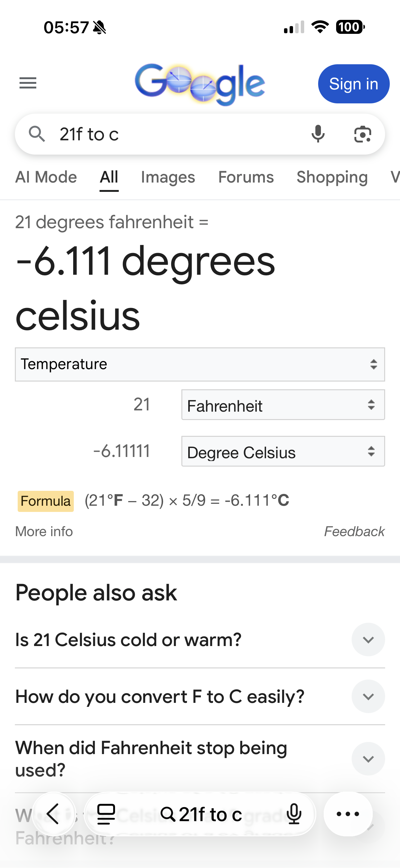Tap the browser back arrow button

(53, 814)
